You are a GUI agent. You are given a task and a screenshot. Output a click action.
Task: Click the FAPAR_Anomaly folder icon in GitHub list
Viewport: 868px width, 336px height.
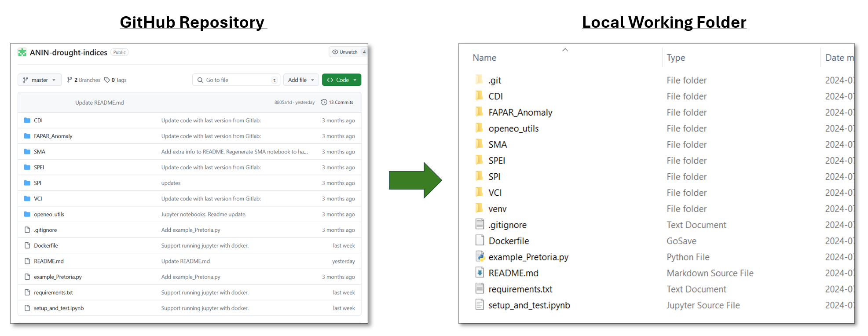pos(27,136)
